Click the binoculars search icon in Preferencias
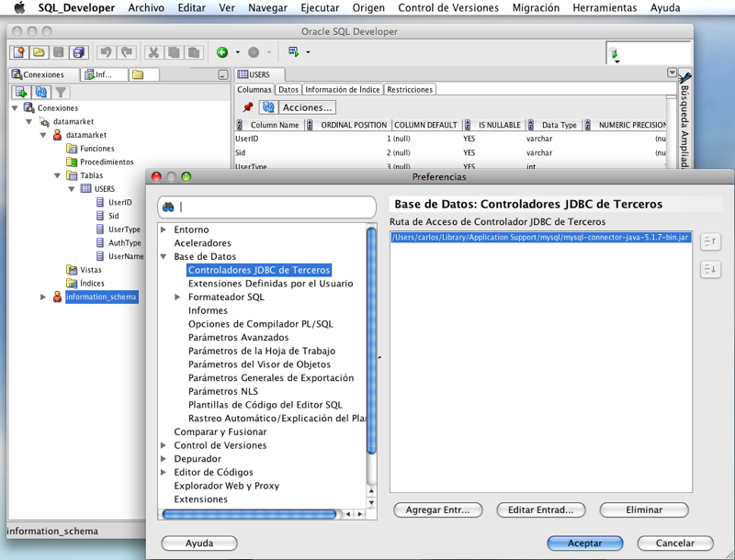This screenshot has width=735, height=560. pyautogui.click(x=168, y=207)
